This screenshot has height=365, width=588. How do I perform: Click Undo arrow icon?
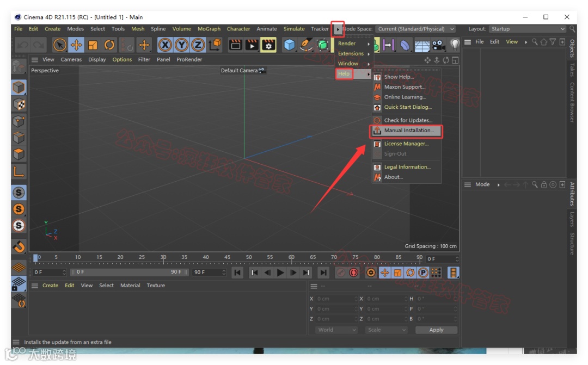click(22, 45)
